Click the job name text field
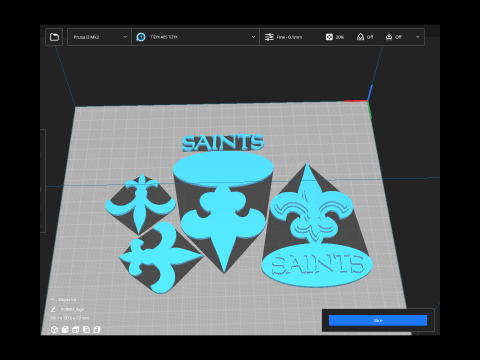 72,310
